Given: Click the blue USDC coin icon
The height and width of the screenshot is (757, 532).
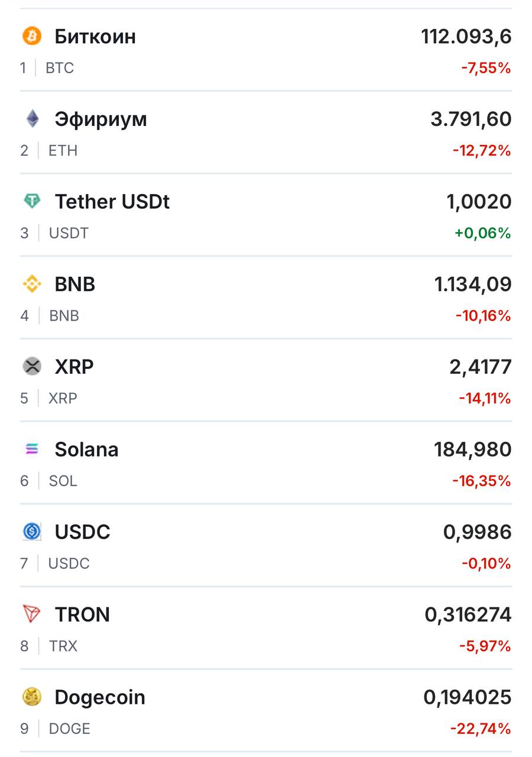Looking at the screenshot, I should [32, 532].
